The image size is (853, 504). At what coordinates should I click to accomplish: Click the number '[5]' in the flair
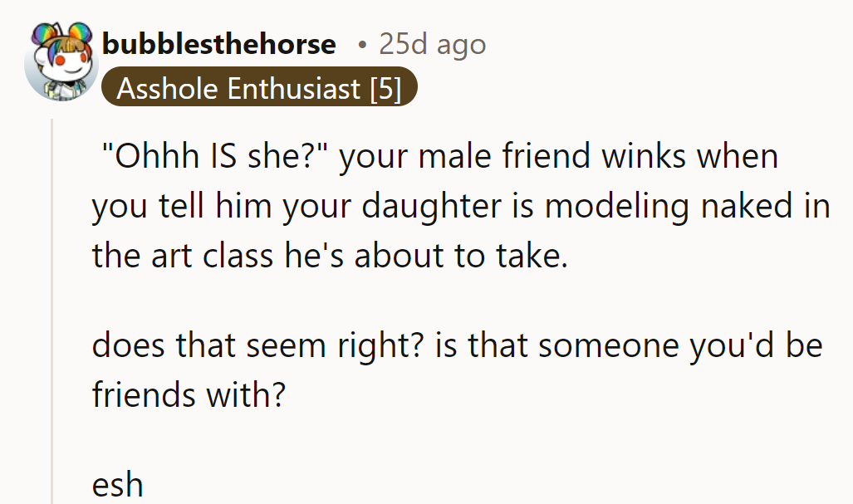pyautogui.click(x=386, y=88)
